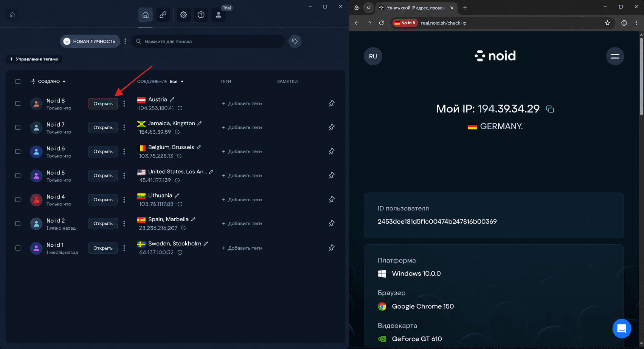Open settings gear in noid toolbar
The image size is (644, 349).
(x=183, y=15)
